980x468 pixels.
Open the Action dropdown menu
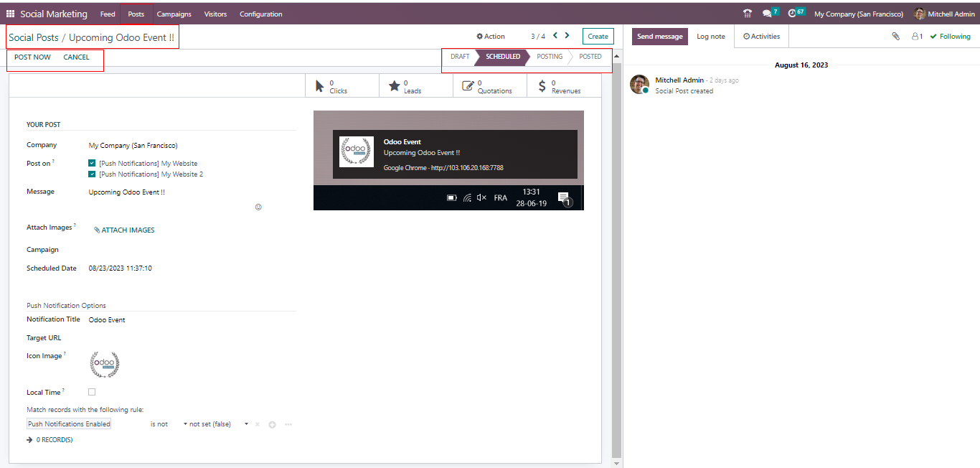(491, 37)
